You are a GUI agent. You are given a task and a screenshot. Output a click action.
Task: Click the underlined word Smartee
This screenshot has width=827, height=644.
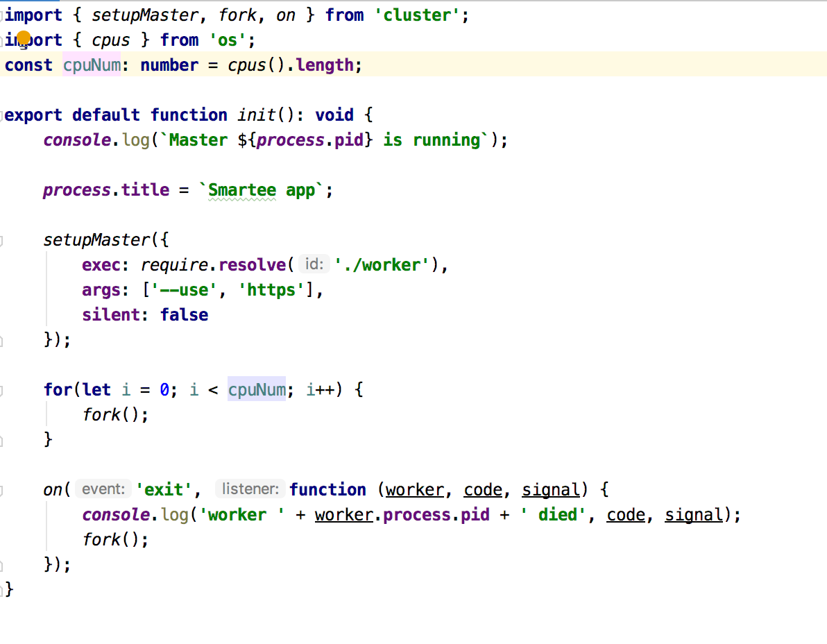point(241,189)
